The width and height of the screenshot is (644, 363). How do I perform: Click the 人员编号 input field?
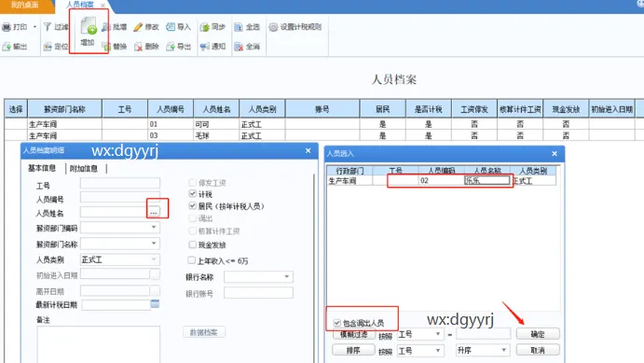tap(120, 197)
